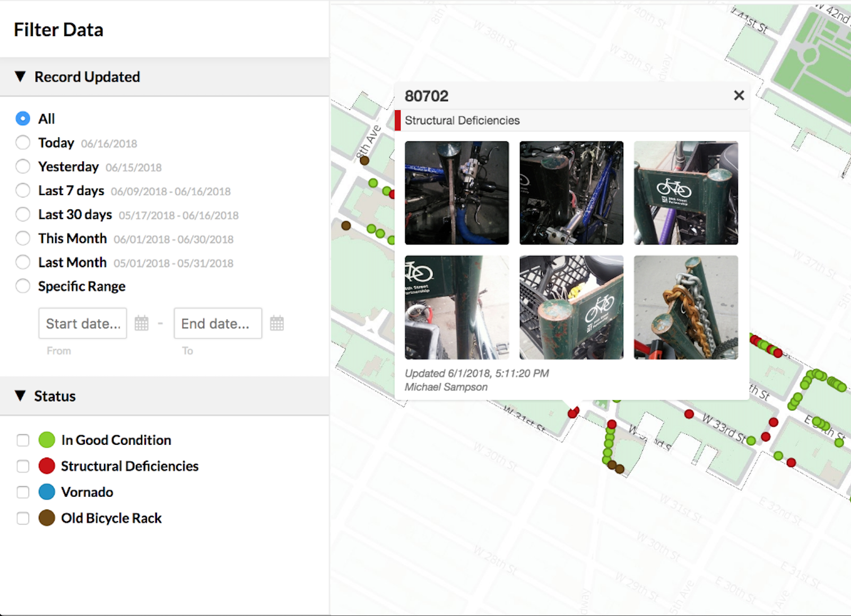Image resolution: width=851 pixels, height=616 pixels.
Task: Check the Old Bicycle Rack filter
Action: [x=23, y=518]
